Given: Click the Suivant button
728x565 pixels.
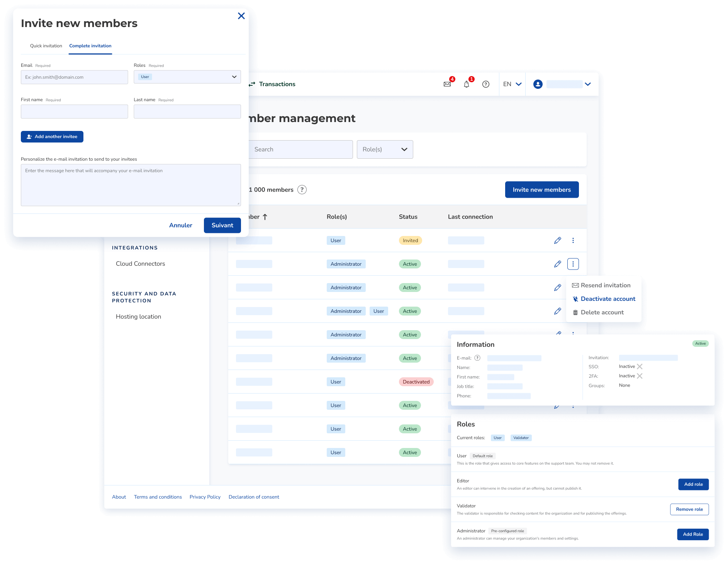Looking at the screenshot, I should (x=222, y=225).
